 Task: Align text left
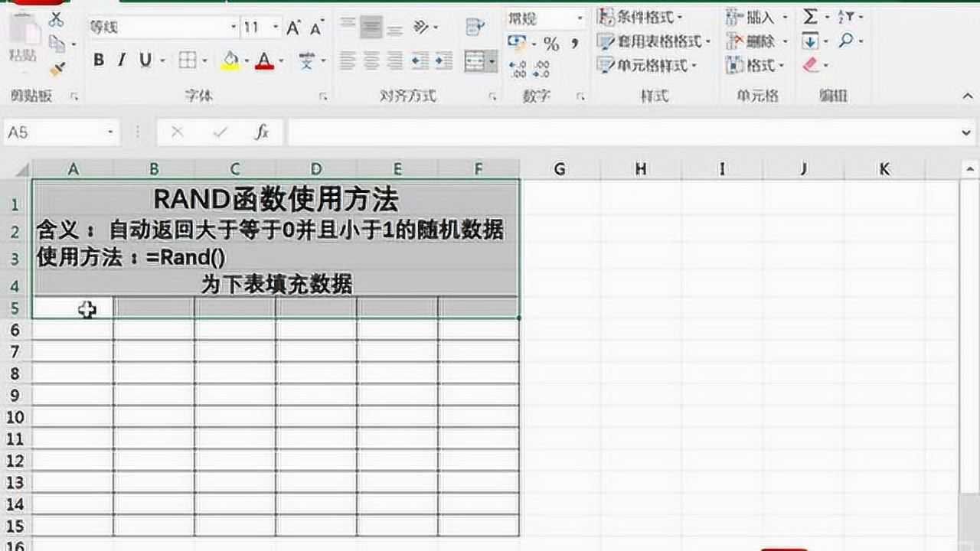pyautogui.click(x=348, y=60)
